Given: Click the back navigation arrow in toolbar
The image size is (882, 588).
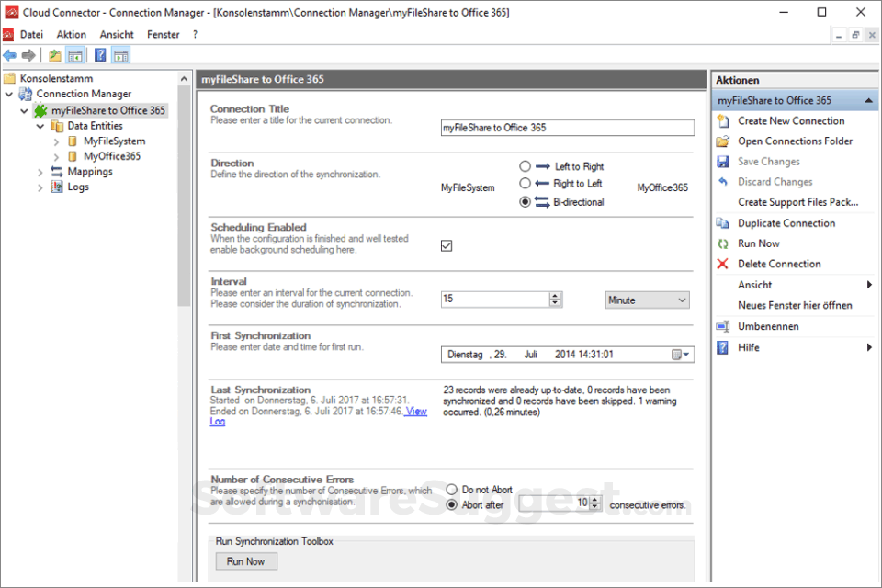Looking at the screenshot, I should pyautogui.click(x=10, y=55).
